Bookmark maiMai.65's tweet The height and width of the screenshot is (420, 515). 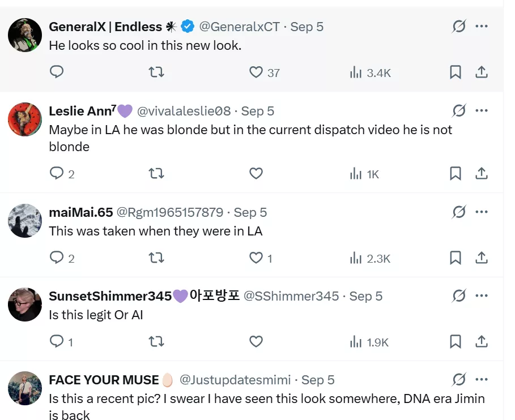[x=456, y=258]
